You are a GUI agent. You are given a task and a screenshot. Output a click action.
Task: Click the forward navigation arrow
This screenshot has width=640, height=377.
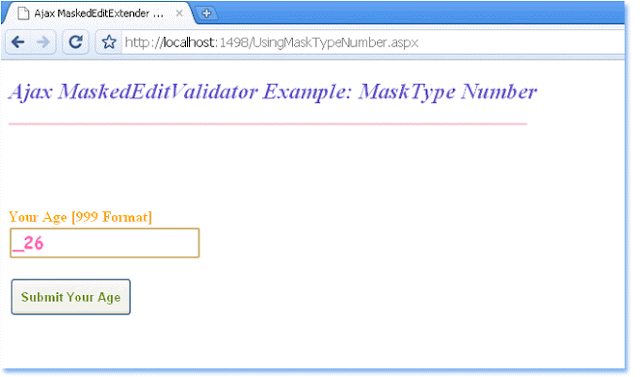click(43, 42)
